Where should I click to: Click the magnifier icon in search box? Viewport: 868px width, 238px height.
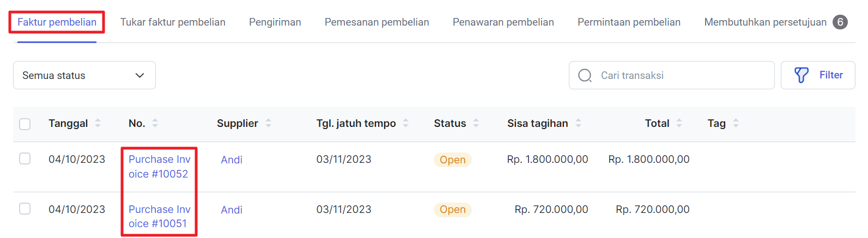click(x=585, y=76)
